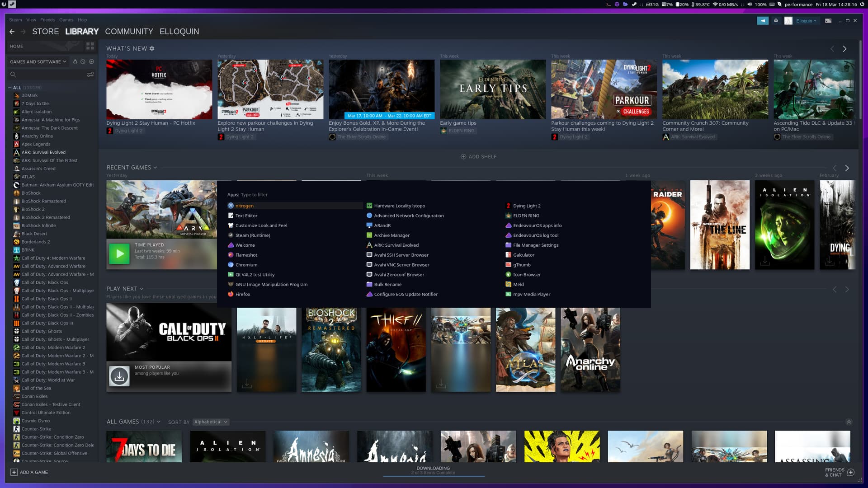
Task: Toggle group by shelf flame icon
Action: 75,62
